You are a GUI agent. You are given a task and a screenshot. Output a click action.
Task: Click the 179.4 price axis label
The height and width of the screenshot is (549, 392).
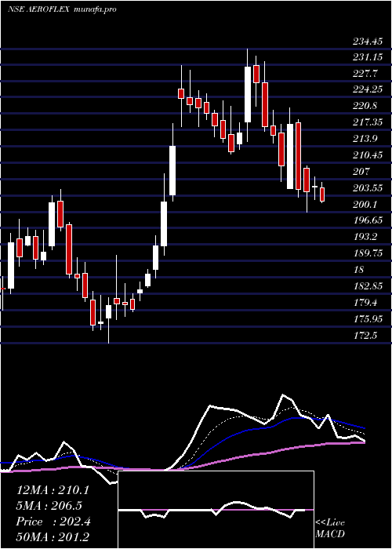coord(365,302)
